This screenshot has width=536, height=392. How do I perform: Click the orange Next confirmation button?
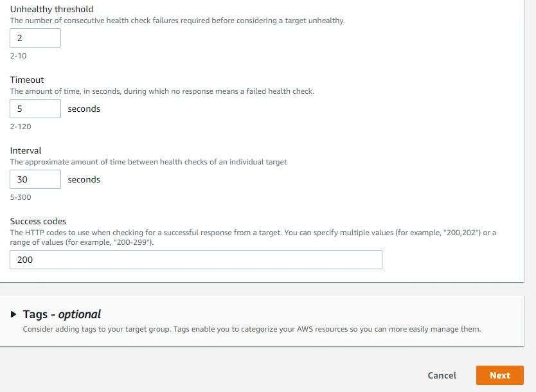pos(500,375)
